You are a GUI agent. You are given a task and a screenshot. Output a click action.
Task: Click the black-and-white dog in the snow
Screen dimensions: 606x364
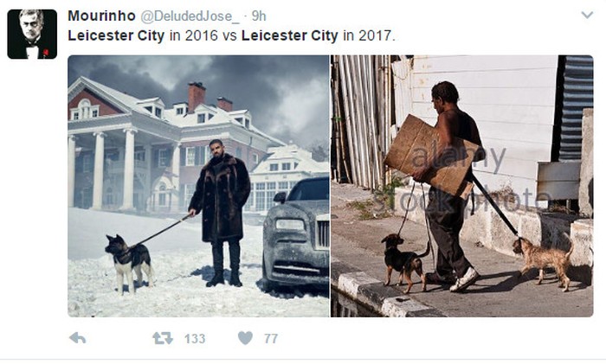click(130, 264)
